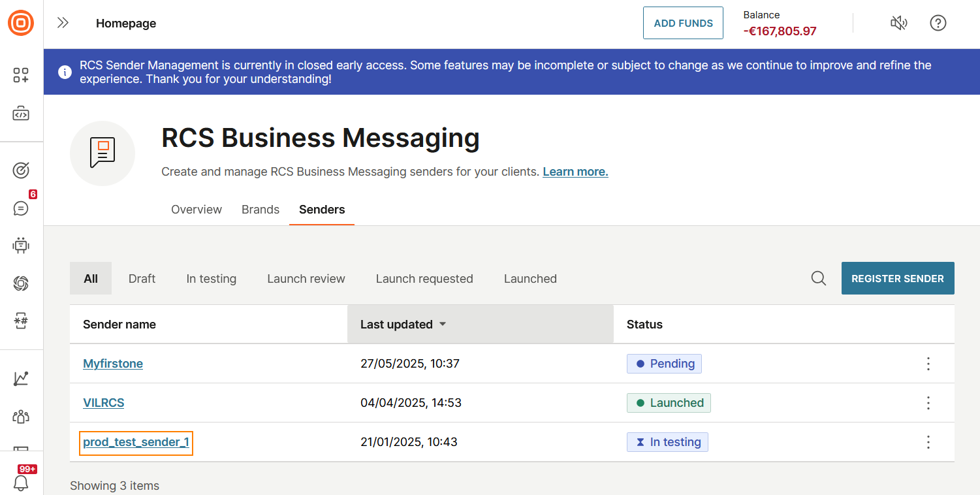Click the Infobip logo icon

tap(21, 23)
